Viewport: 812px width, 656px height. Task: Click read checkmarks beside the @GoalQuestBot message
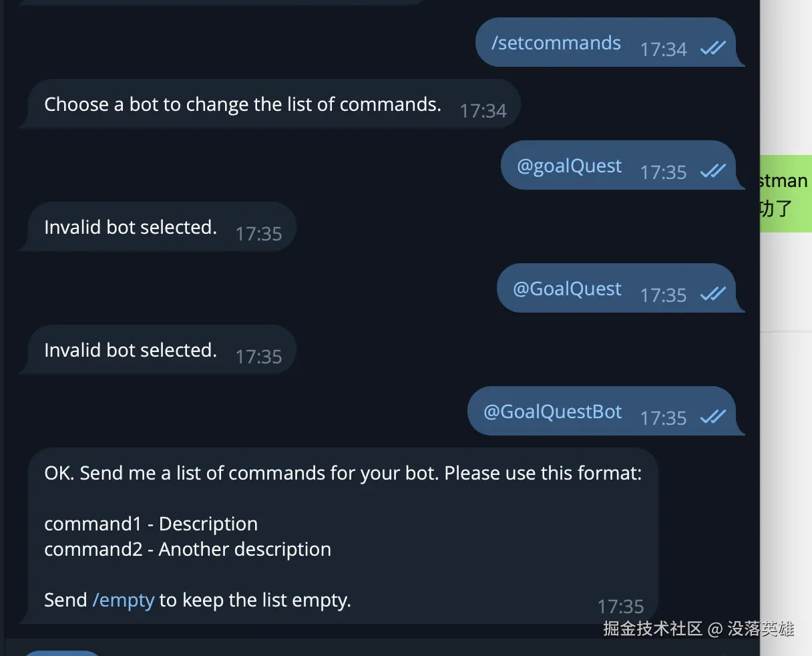[713, 418]
